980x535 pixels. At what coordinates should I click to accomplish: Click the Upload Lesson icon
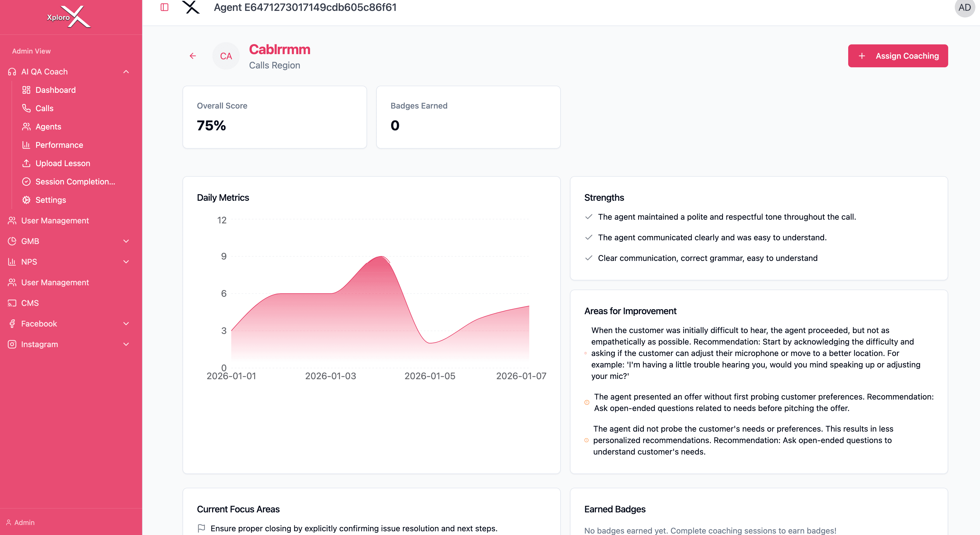(26, 163)
